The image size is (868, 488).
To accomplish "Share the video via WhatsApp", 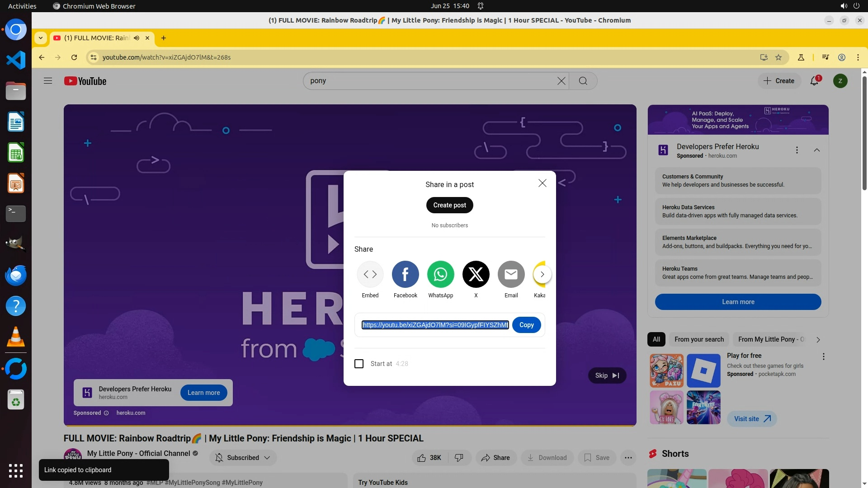I will point(440,274).
